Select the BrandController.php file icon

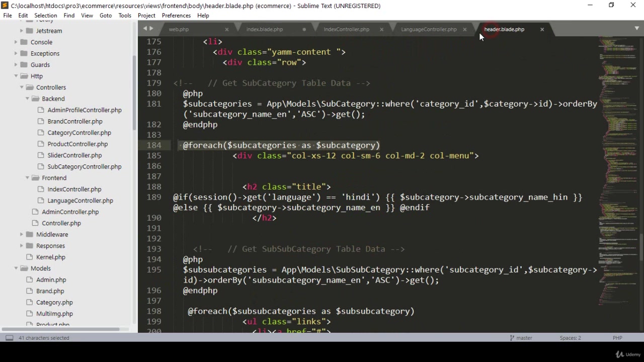point(41,121)
